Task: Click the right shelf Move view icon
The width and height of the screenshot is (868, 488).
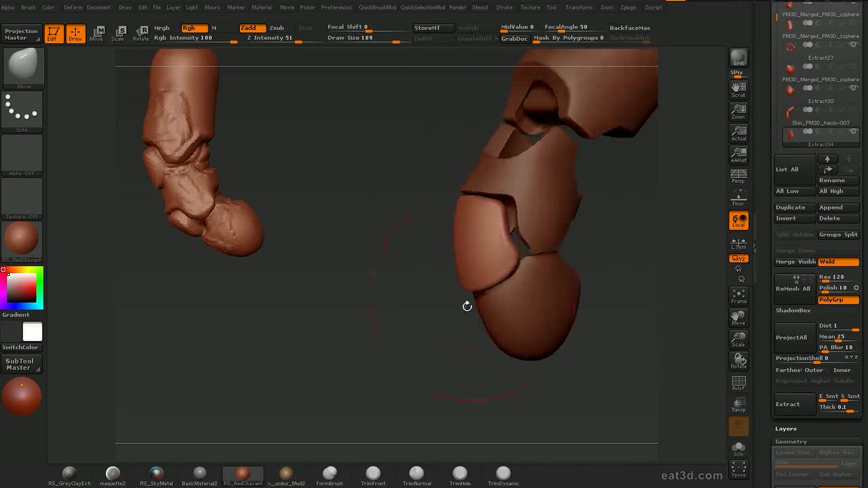Action: click(738, 317)
